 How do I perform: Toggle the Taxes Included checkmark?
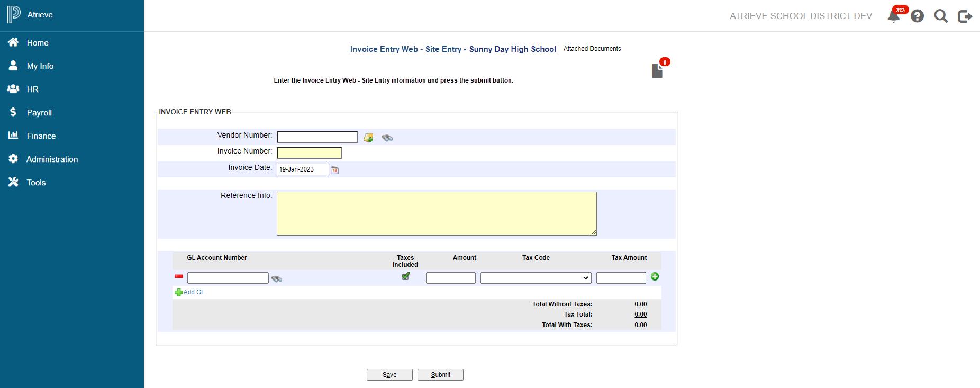(406, 276)
